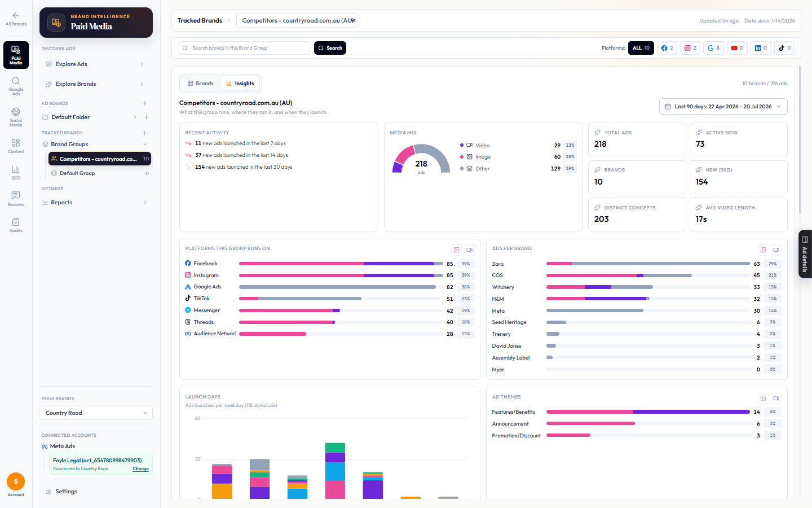The image size is (812, 508).
Task: Open the Competitors brand group dropdown
Action: tap(297, 20)
